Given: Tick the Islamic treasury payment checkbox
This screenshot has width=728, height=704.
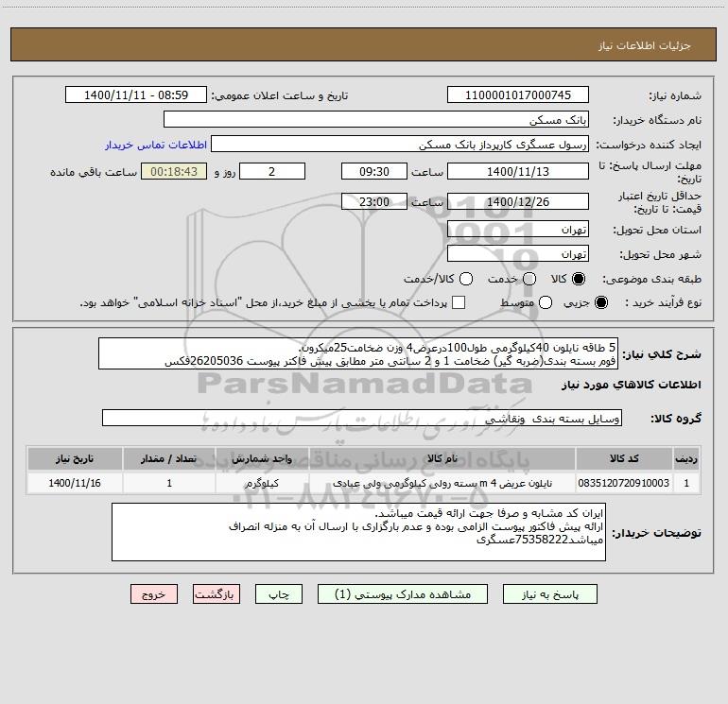Looking at the screenshot, I should click(459, 302).
